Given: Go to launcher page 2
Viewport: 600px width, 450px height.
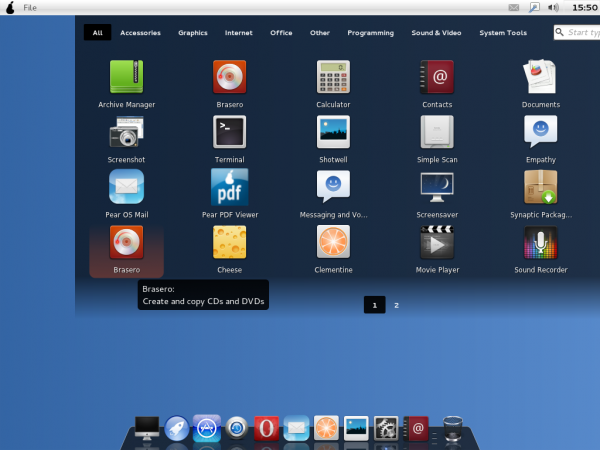Looking at the screenshot, I should coord(396,305).
